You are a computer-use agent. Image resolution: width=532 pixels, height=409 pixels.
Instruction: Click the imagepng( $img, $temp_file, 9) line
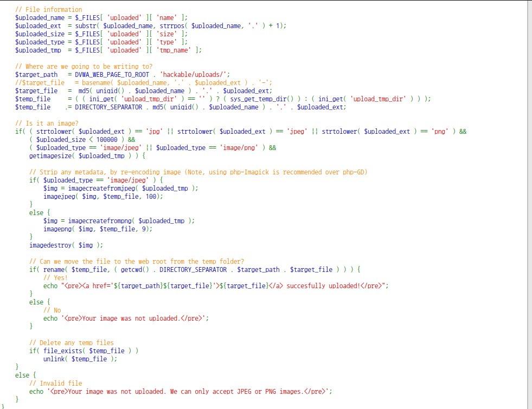point(98,229)
